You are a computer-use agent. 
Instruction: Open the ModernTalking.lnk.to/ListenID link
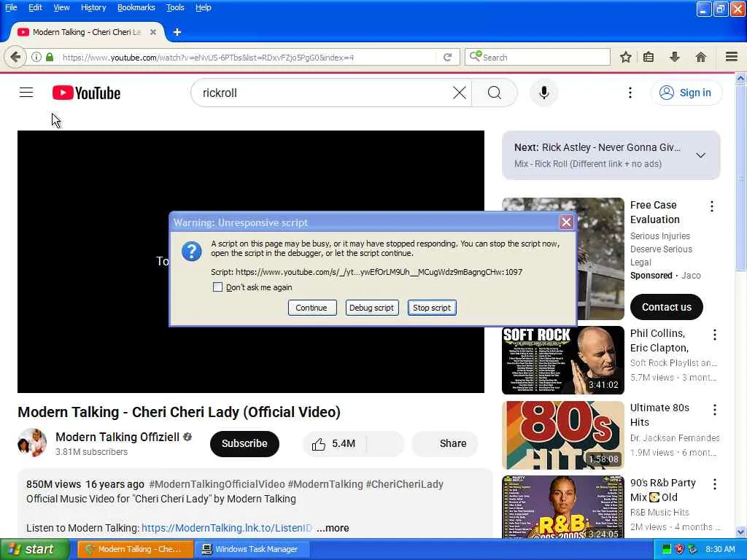227,528
